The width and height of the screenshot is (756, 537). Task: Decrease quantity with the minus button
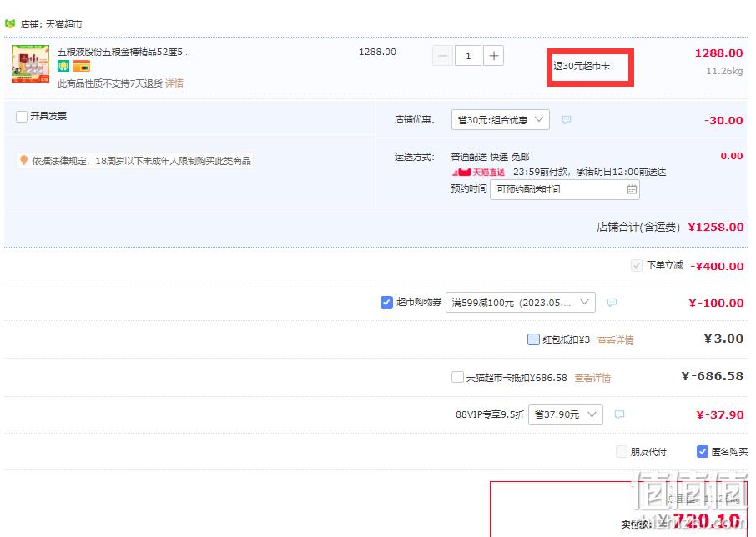[x=442, y=56]
